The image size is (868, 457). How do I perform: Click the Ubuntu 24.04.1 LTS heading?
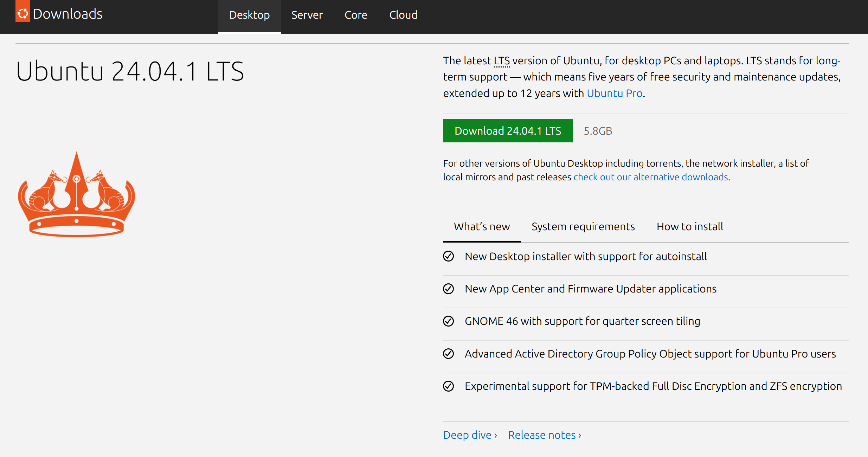[x=130, y=71]
